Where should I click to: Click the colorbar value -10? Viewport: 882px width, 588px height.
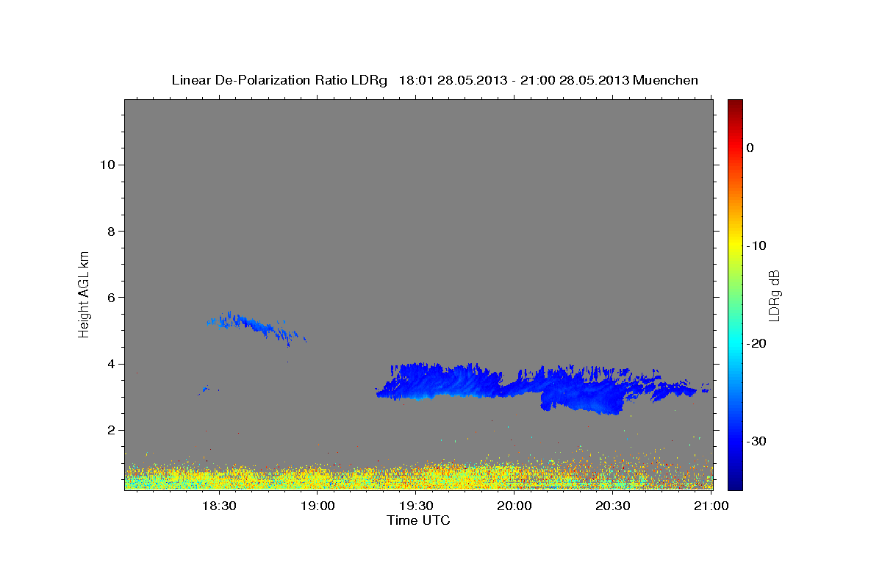pos(756,245)
